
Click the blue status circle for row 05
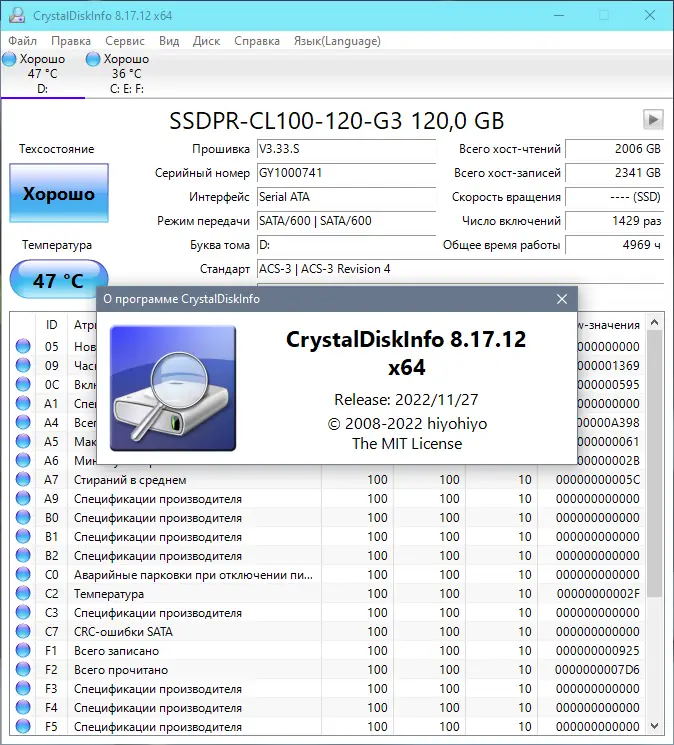tap(23, 346)
